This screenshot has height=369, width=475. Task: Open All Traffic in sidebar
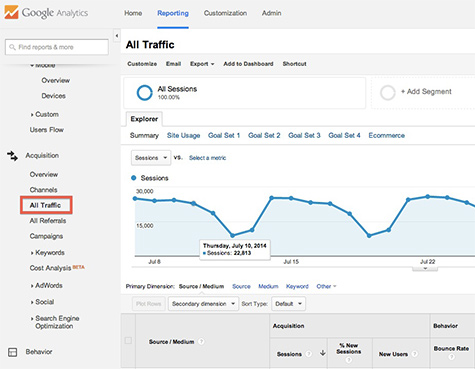[x=46, y=205]
